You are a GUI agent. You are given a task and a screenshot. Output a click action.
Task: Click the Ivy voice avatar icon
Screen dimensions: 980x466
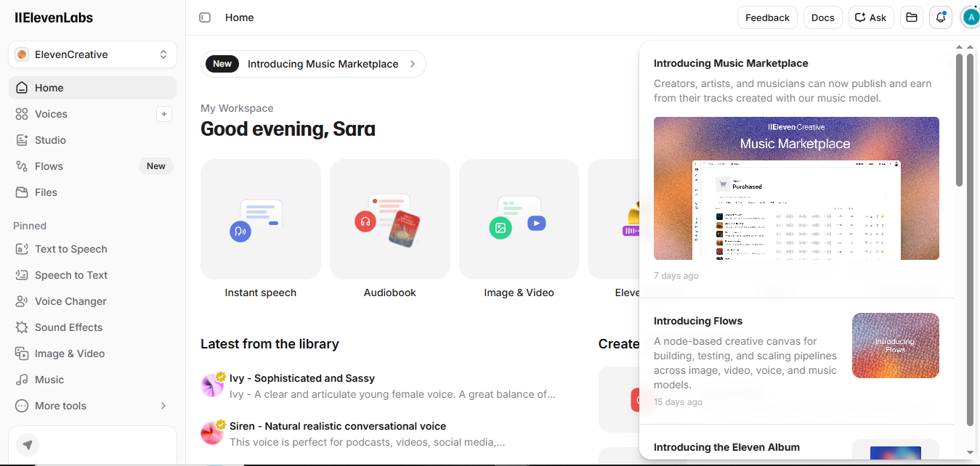213,385
